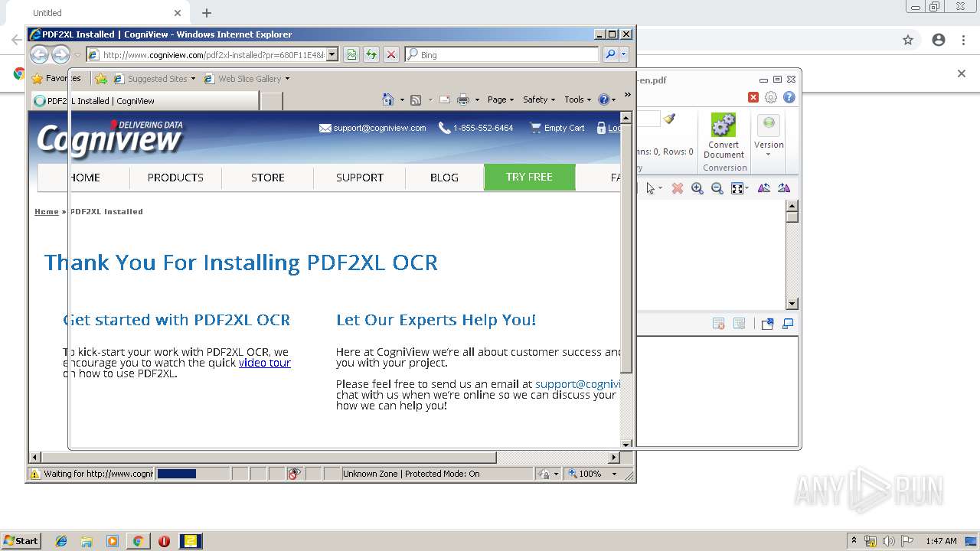Open the Windows Start menu
This screenshot has width=980, height=551.
(21, 540)
